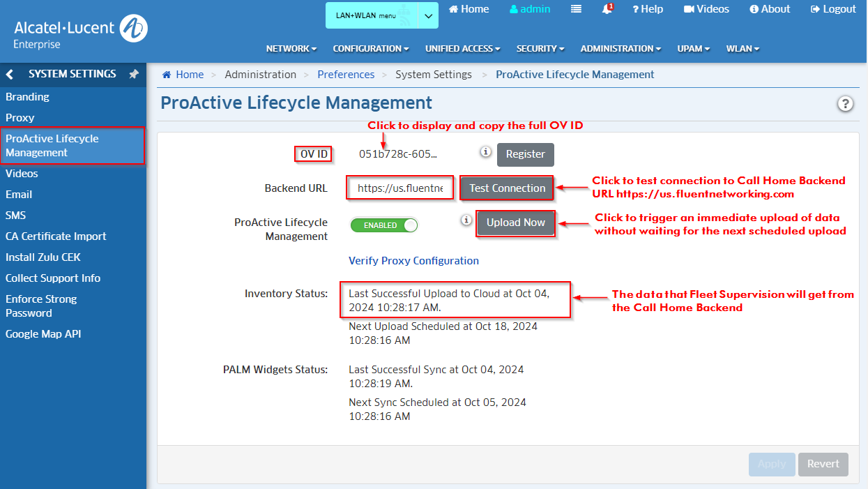Open the Verify Proxy Configuration link
The height and width of the screenshot is (489, 868).
[x=413, y=260]
